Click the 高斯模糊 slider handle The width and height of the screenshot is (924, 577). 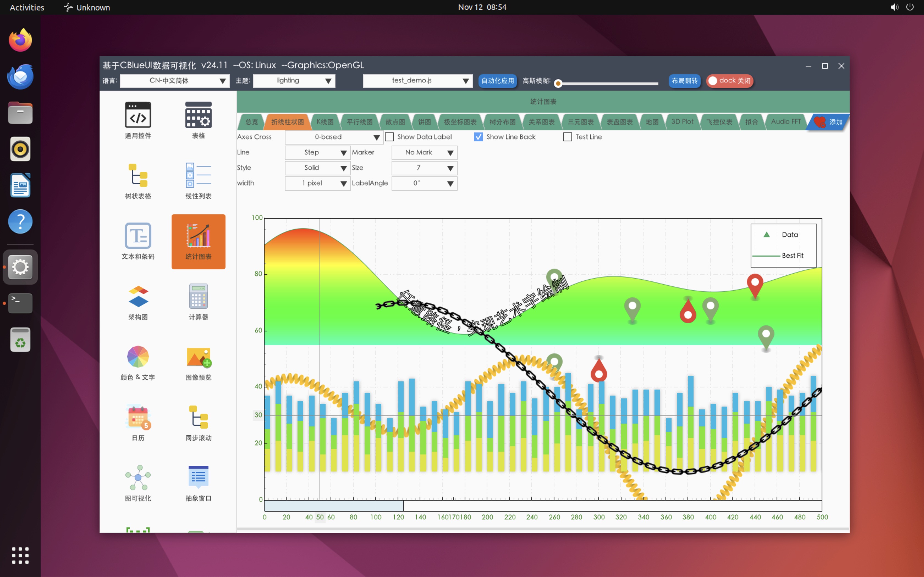tap(558, 84)
